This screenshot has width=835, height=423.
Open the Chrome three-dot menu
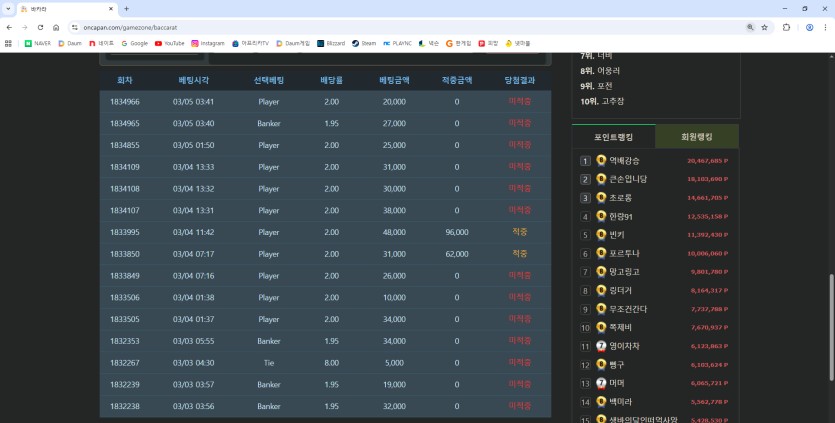(x=826, y=27)
